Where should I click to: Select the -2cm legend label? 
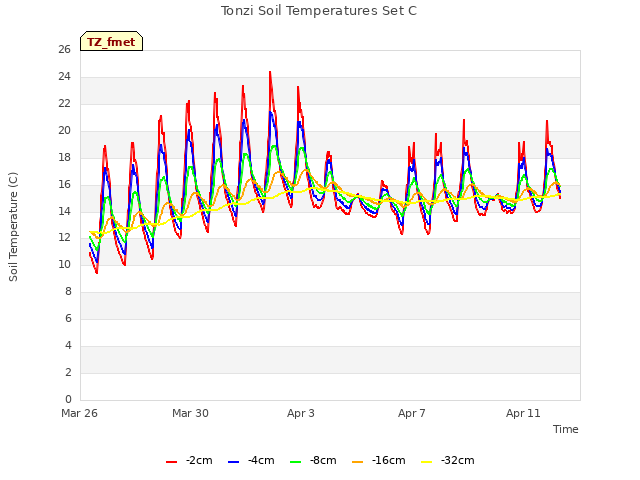coord(199,460)
